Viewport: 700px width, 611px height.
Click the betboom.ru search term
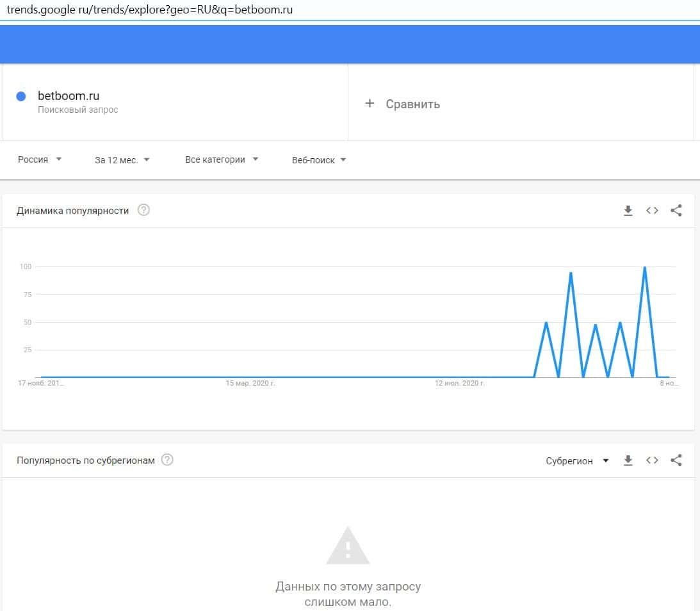[69, 96]
